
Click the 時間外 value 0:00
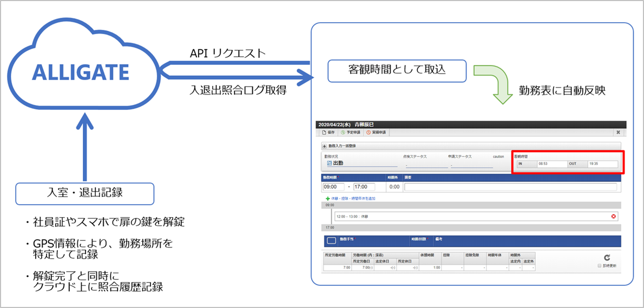395,187
